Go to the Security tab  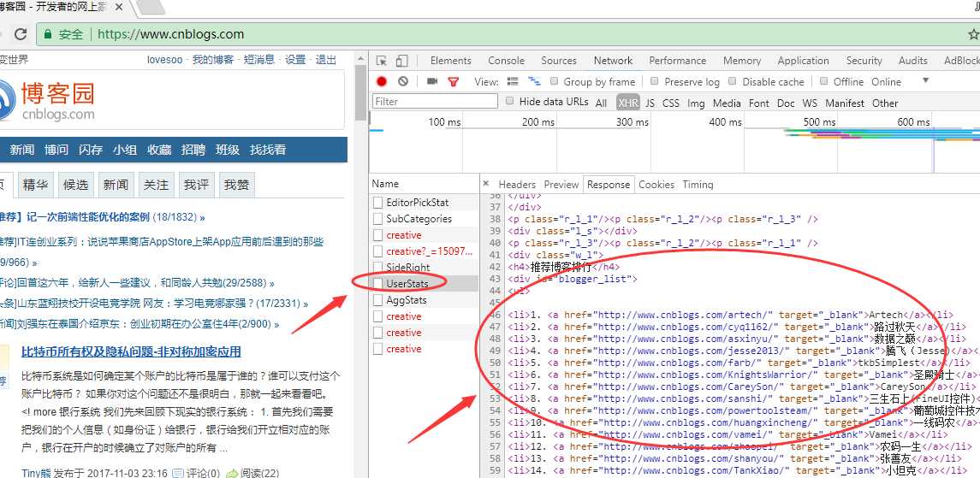tap(864, 61)
